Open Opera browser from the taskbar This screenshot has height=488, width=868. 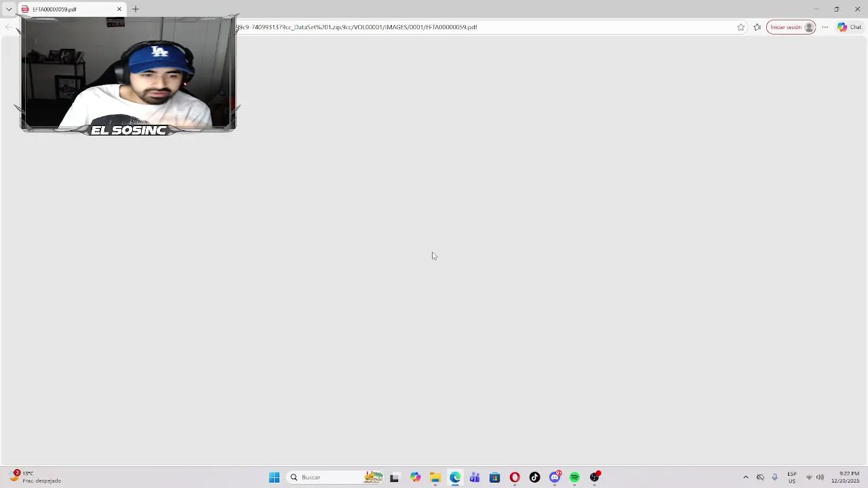coord(515,477)
